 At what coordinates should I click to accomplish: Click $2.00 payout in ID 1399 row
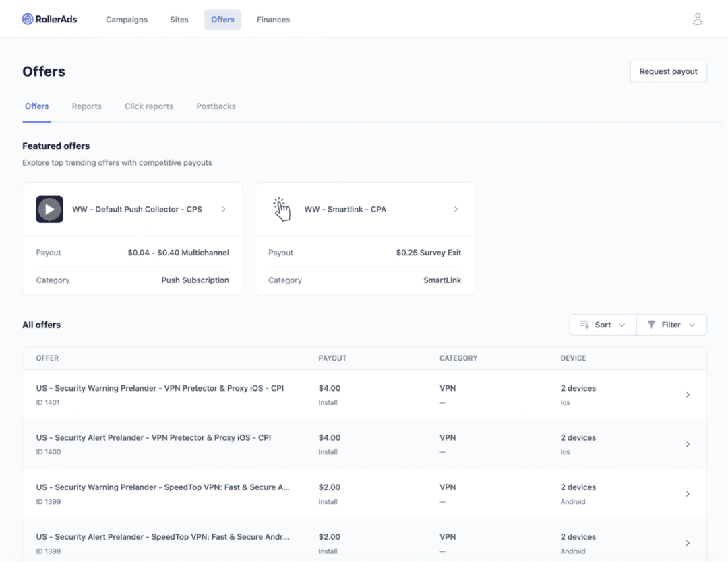point(330,487)
